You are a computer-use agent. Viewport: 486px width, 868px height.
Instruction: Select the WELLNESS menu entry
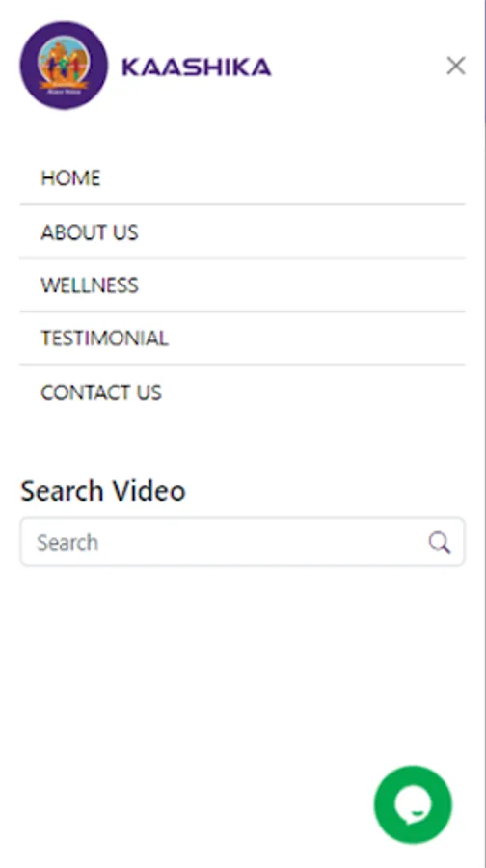[242, 285]
